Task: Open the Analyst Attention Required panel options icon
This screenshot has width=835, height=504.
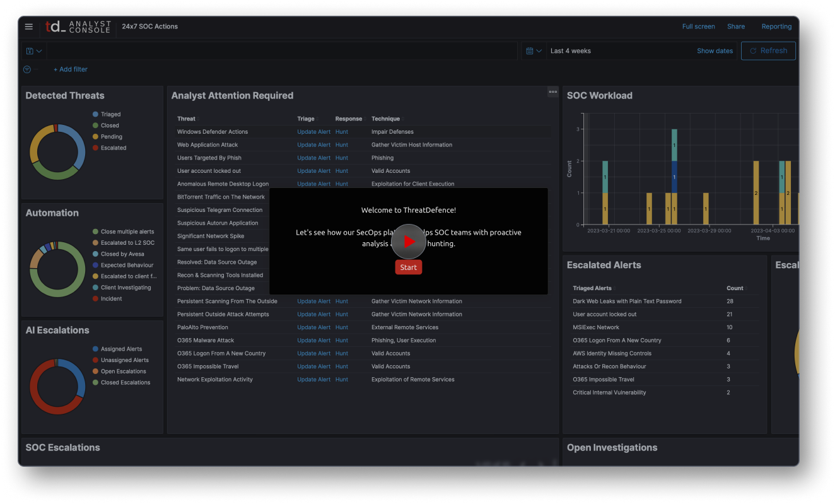Action: click(552, 92)
